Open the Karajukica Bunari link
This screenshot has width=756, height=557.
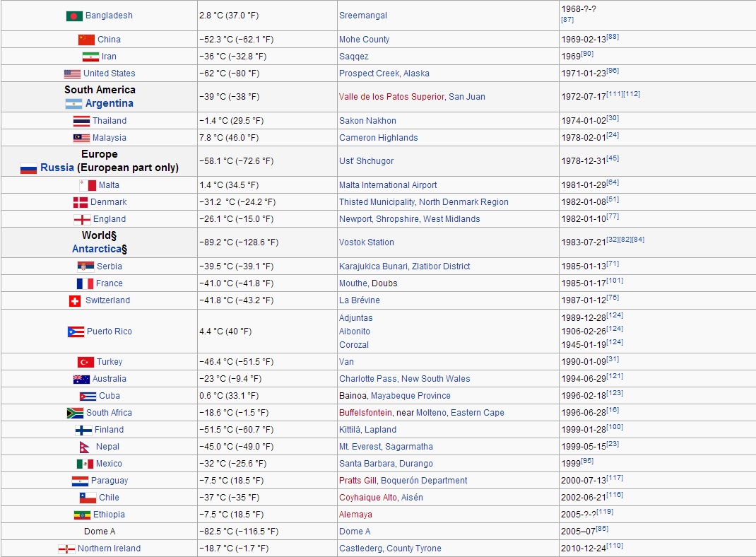click(x=373, y=266)
